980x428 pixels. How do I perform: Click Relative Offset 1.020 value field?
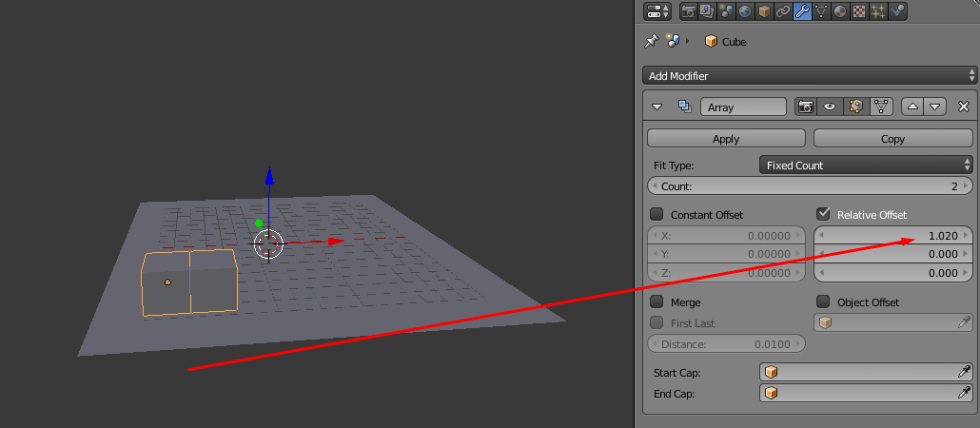point(893,236)
